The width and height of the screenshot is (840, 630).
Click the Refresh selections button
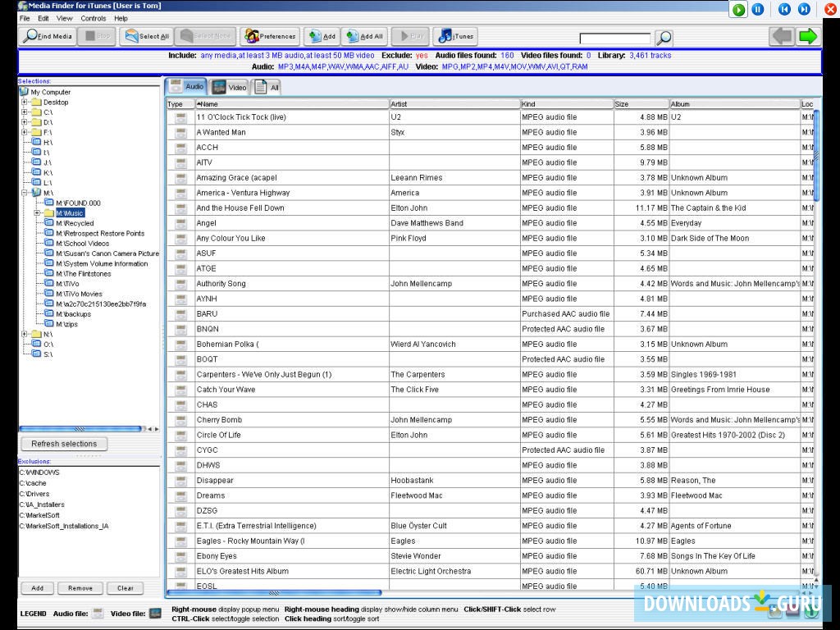(x=64, y=444)
